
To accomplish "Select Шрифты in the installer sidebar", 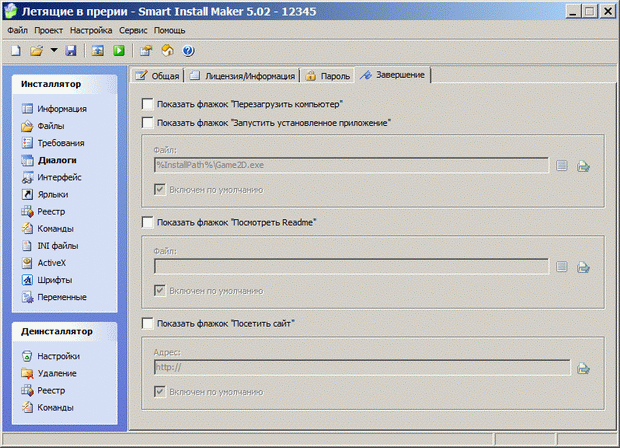I will 56,280.
